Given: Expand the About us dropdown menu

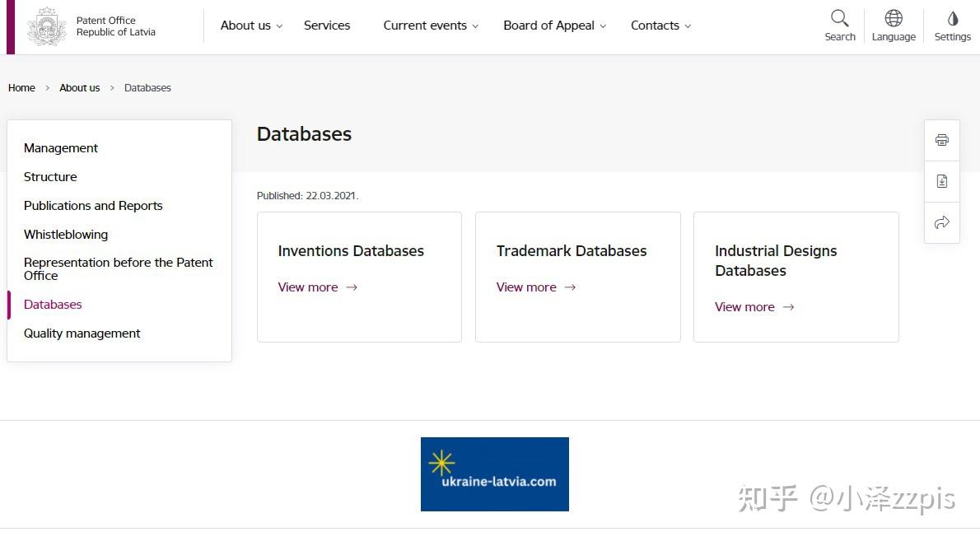Looking at the screenshot, I should tap(251, 26).
